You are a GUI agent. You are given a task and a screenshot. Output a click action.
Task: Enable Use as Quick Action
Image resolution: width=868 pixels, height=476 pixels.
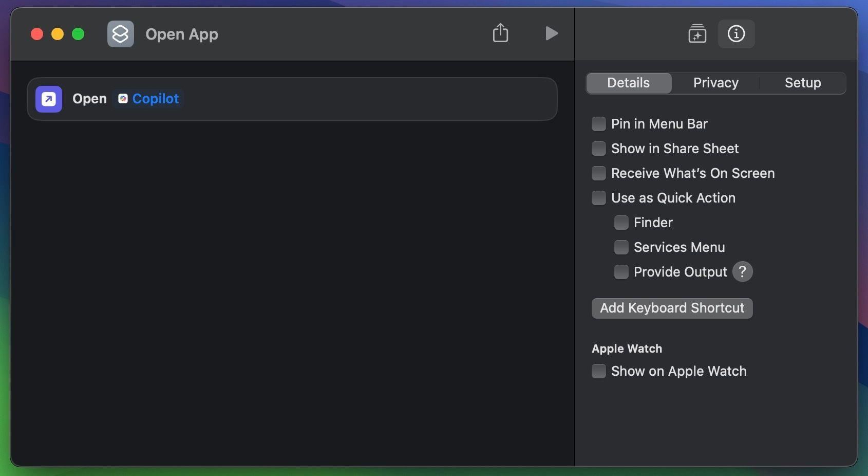(599, 198)
